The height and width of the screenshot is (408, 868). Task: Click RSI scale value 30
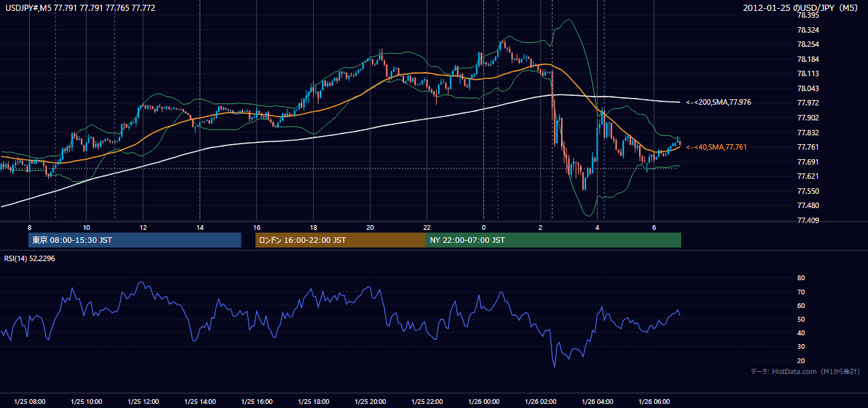click(801, 347)
